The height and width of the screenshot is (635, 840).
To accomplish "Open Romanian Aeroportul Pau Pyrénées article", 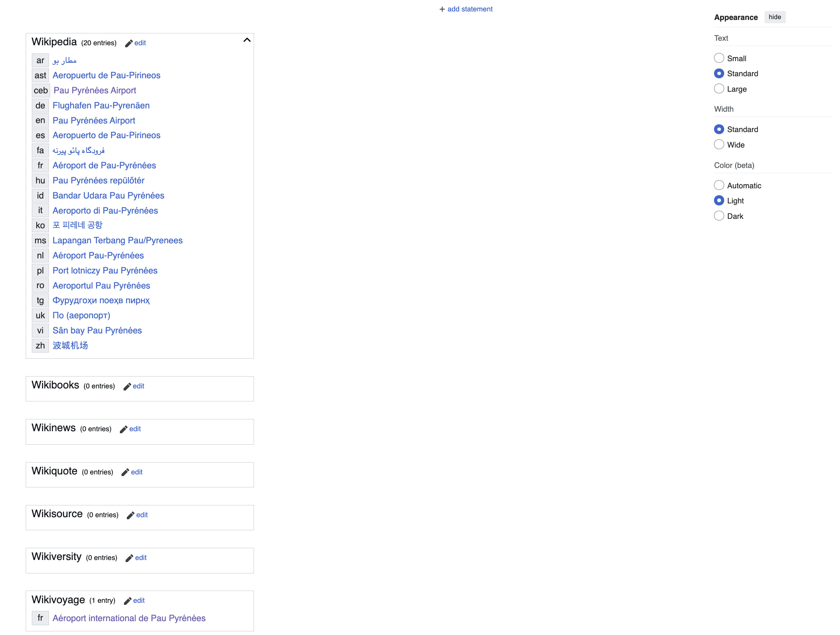I will [x=102, y=286].
